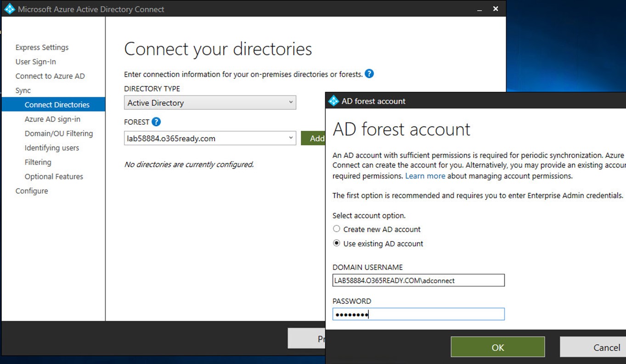Go to User Sign-In step

click(35, 62)
